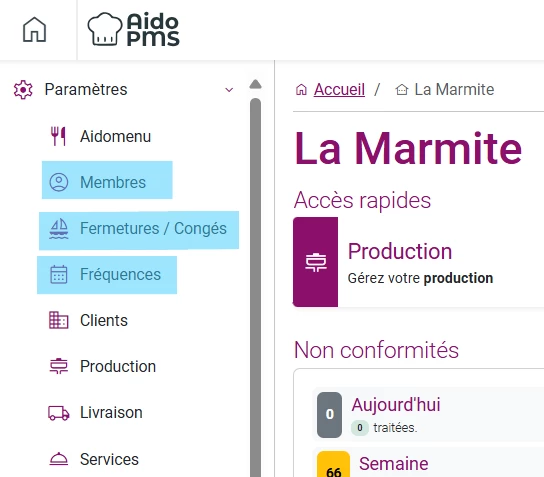Select the Membres user icon

[x=59, y=182]
